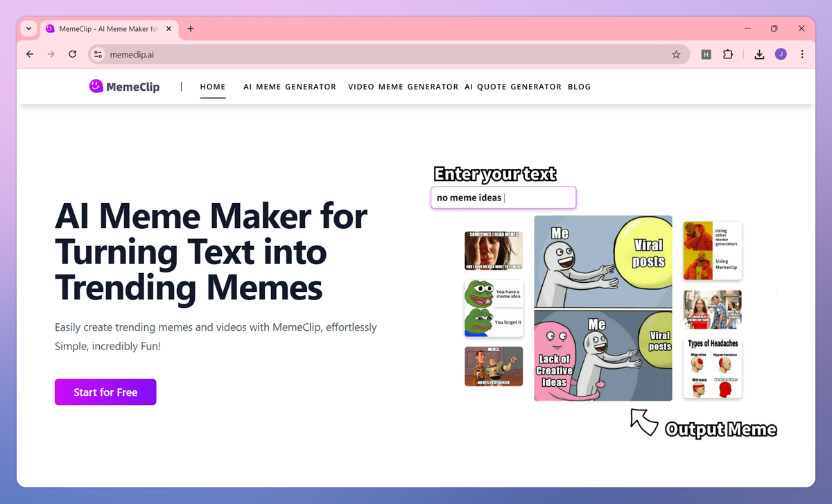Open the BLOG nav link
This screenshot has width=832, height=504.
tap(579, 87)
